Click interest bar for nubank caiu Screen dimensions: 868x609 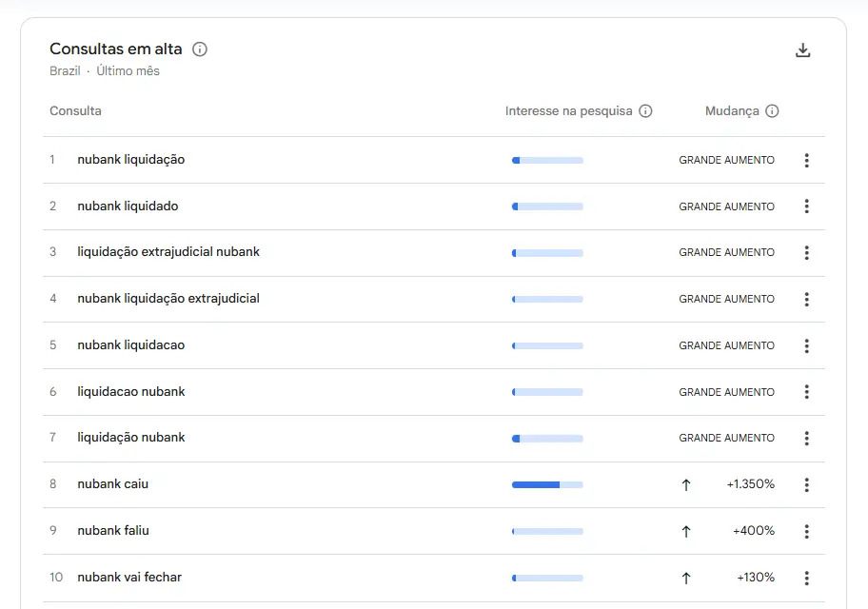(547, 484)
